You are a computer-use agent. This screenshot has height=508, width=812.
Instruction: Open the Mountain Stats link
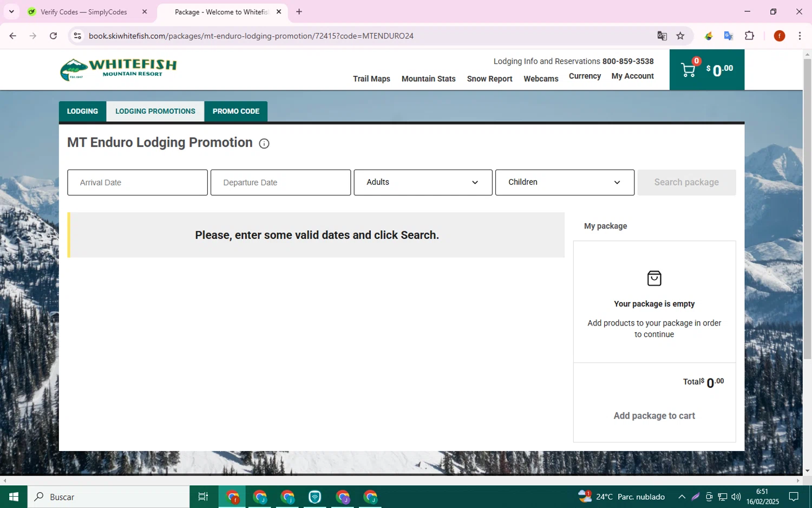click(428, 79)
